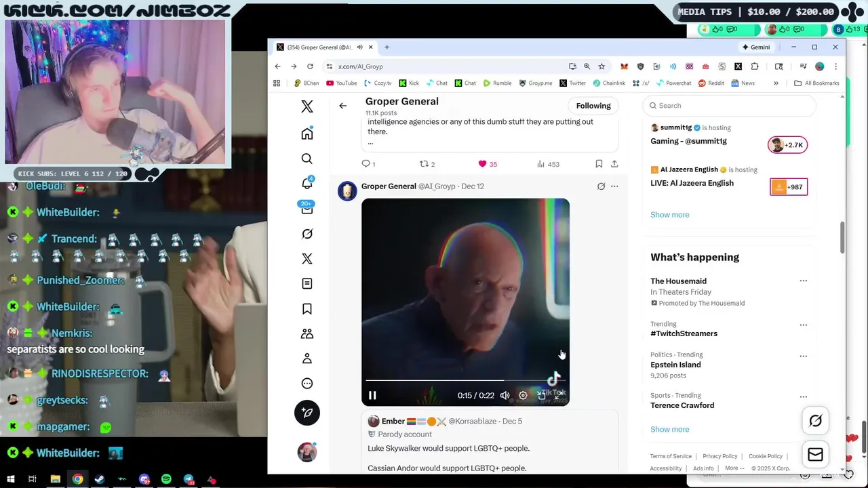Image resolution: width=868 pixels, height=488 pixels.
Task: Open the floating Grok button at bottom right
Action: (x=815, y=421)
